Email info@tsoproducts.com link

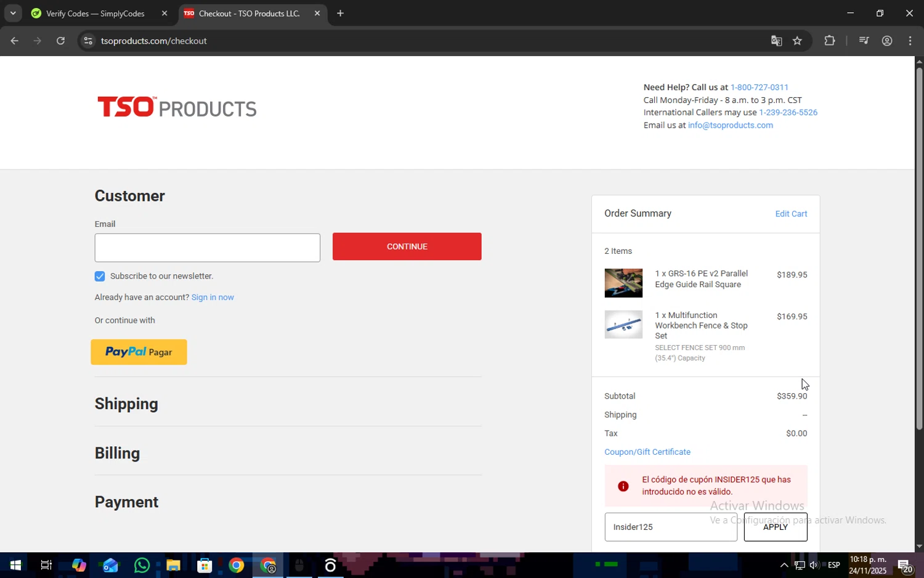(730, 125)
